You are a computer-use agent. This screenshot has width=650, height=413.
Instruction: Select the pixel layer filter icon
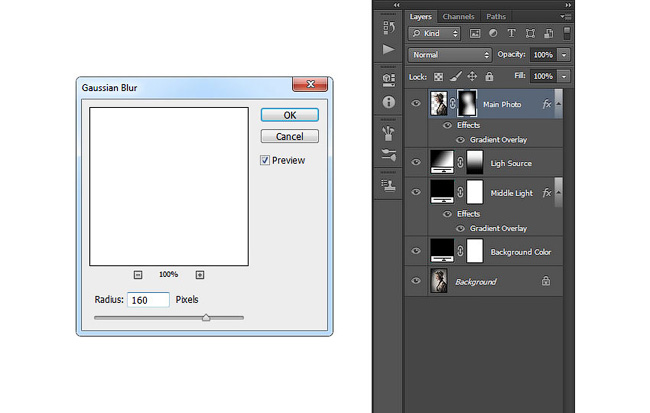pos(475,34)
